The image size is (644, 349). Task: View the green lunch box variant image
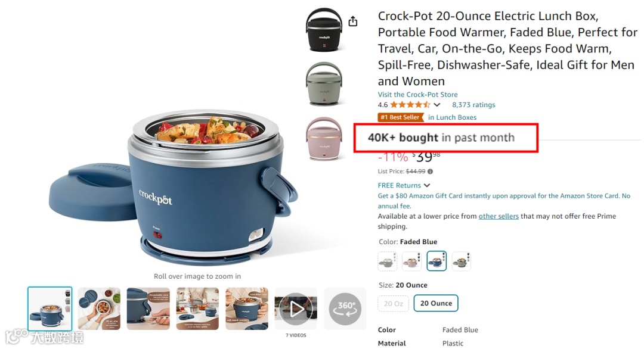coord(324,83)
